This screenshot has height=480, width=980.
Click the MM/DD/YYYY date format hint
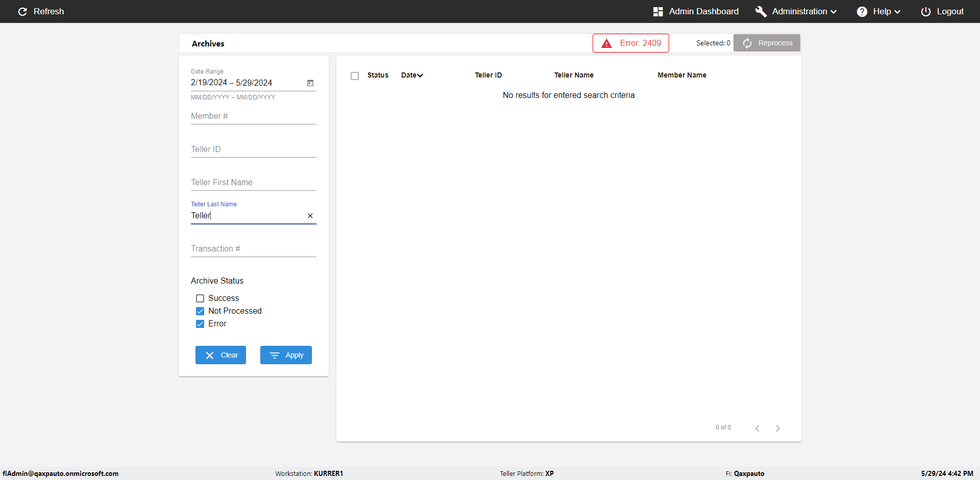coord(233,97)
